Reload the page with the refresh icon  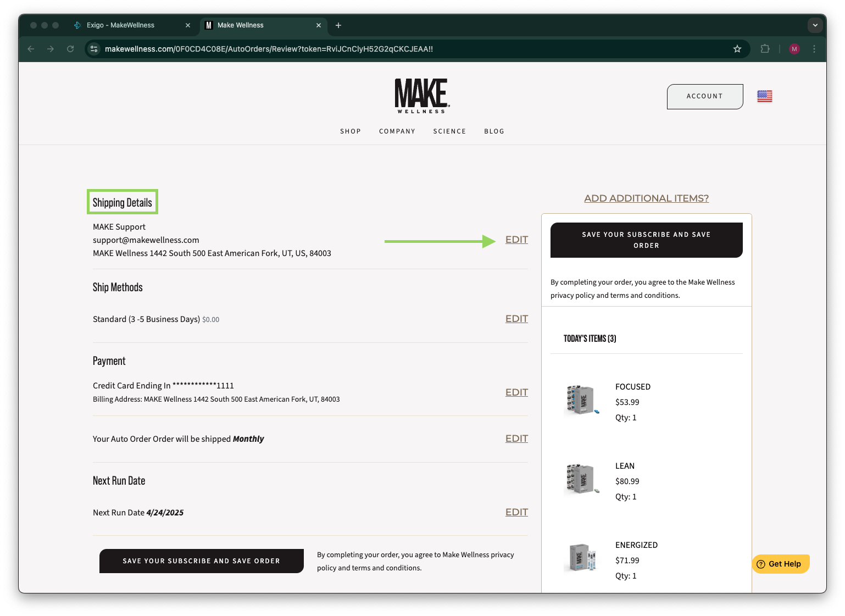click(x=70, y=49)
